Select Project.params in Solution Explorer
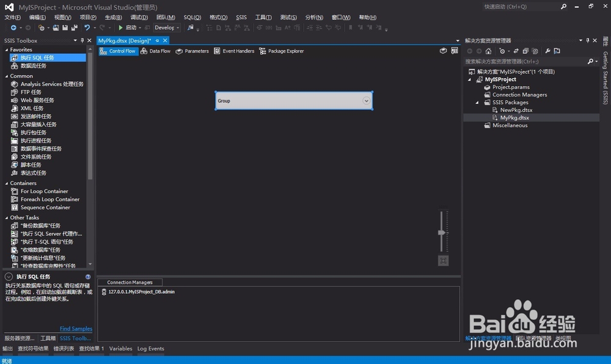 (510, 87)
